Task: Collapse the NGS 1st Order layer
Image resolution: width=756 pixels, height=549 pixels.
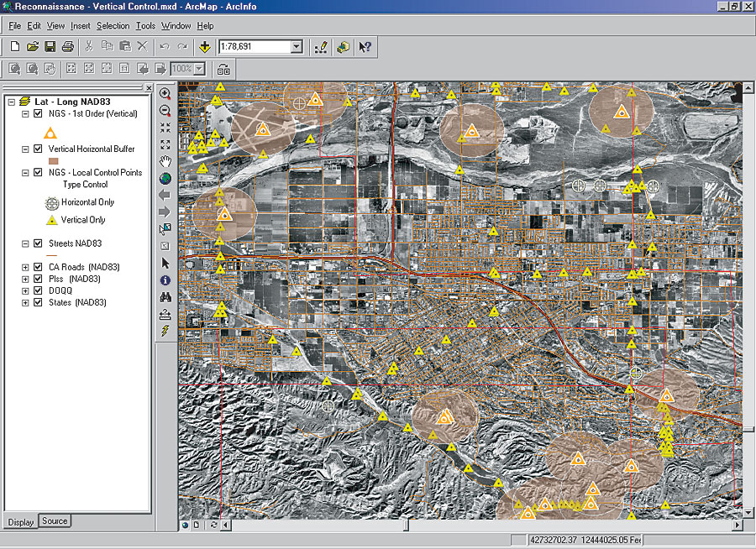Action: tap(25, 113)
